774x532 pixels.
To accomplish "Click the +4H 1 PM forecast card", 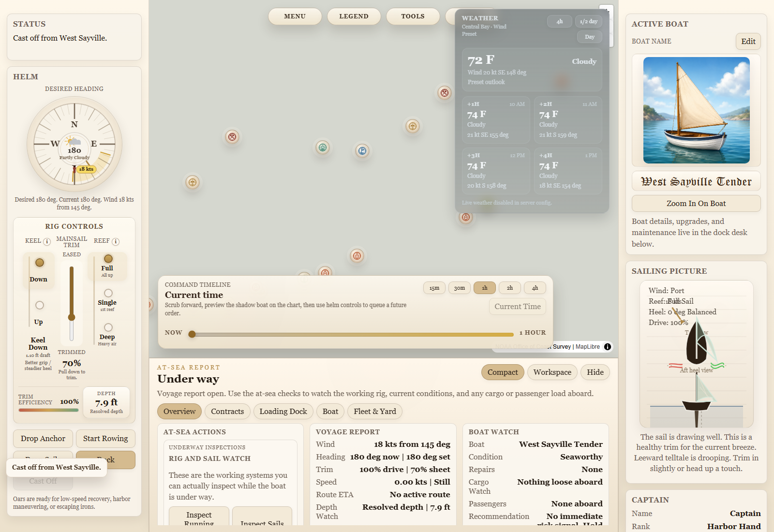I will coord(568,171).
